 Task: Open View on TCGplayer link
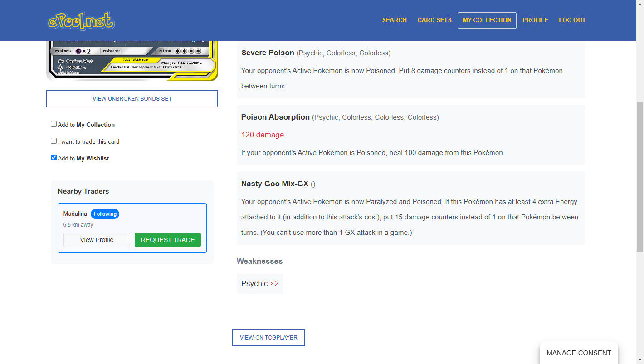(268, 338)
